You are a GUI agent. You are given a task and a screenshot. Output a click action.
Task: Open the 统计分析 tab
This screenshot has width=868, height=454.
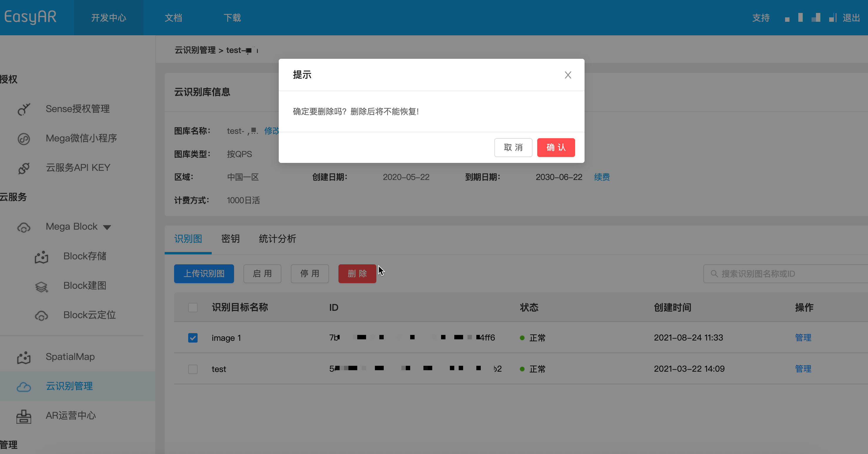point(277,239)
